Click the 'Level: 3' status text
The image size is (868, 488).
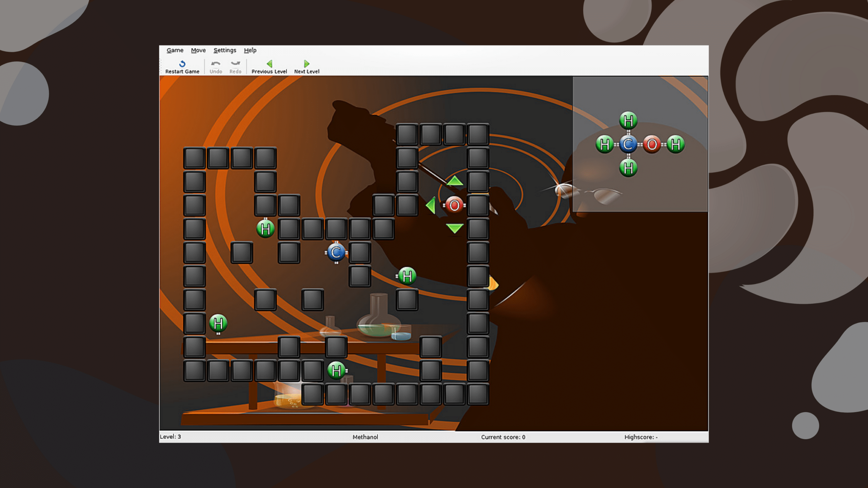[170, 436]
